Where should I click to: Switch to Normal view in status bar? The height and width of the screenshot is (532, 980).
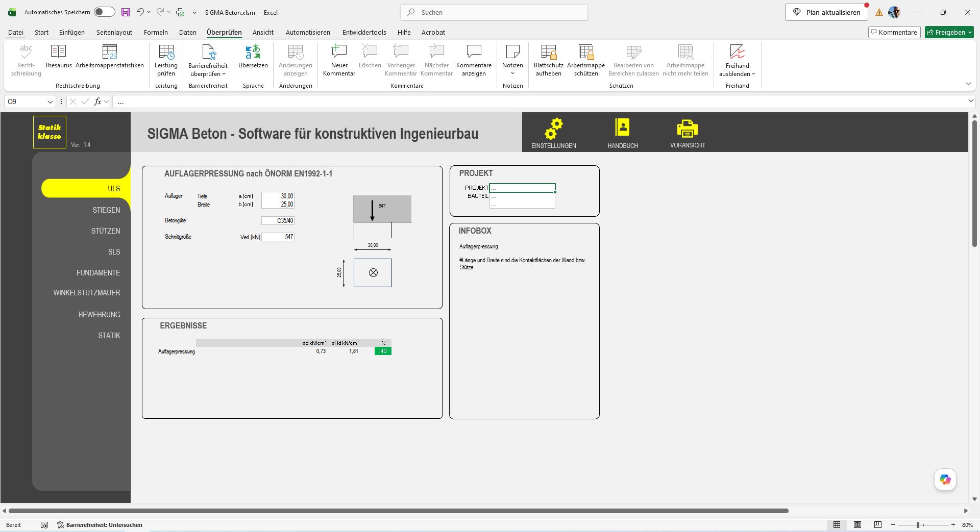[837, 525]
